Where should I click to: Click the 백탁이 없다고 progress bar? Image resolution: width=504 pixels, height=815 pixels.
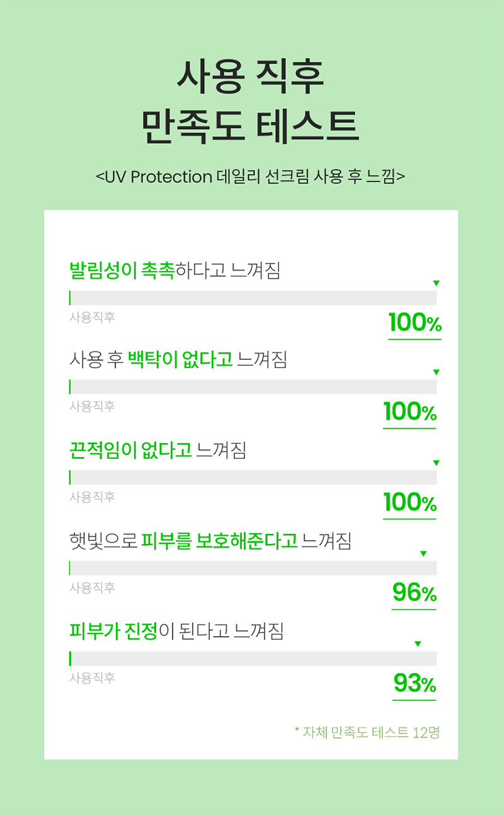point(253,387)
